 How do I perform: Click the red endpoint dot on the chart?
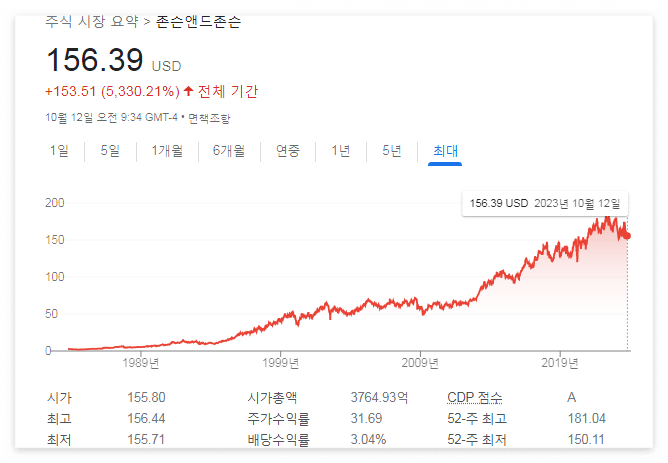click(x=627, y=236)
